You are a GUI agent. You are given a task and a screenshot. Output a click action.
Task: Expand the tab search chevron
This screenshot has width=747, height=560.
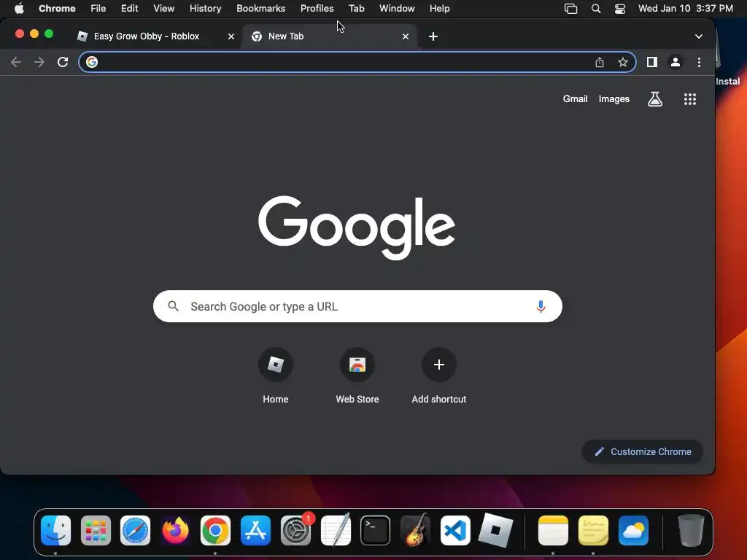point(698,36)
